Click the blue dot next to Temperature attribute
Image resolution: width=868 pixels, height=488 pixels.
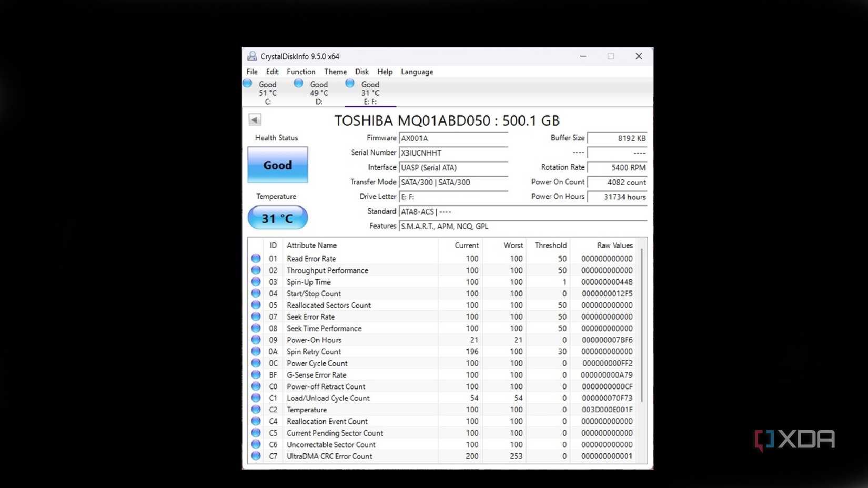pos(256,410)
